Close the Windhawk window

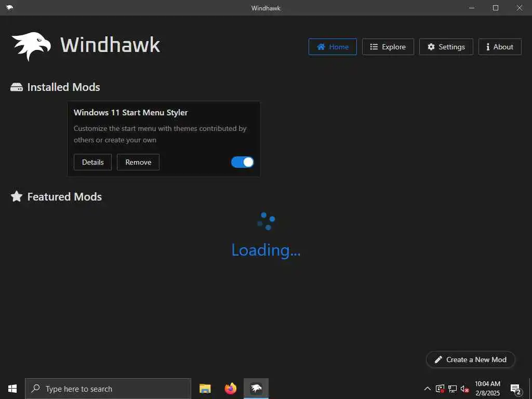(x=520, y=7)
